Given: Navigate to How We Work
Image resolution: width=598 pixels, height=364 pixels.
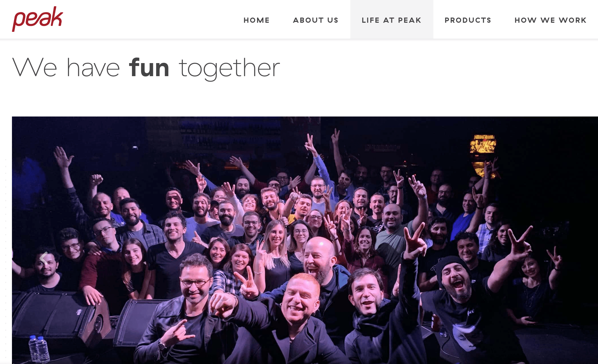Looking at the screenshot, I should point(551,20).
